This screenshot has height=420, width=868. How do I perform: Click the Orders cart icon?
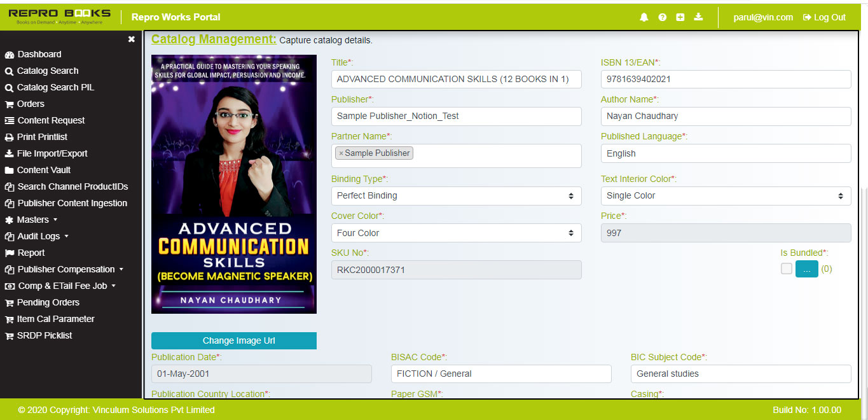point(9,104)
